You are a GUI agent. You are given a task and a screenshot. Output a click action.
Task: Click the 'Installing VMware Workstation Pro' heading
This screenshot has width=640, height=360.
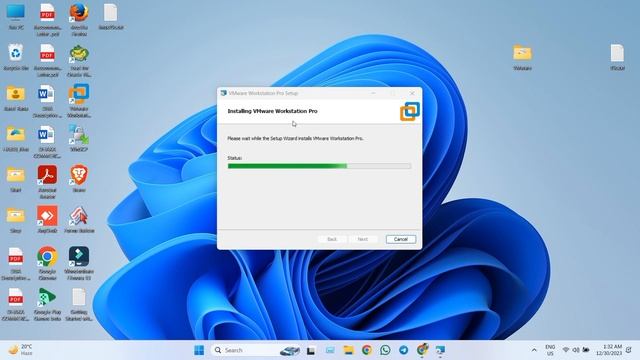point(272,111)
